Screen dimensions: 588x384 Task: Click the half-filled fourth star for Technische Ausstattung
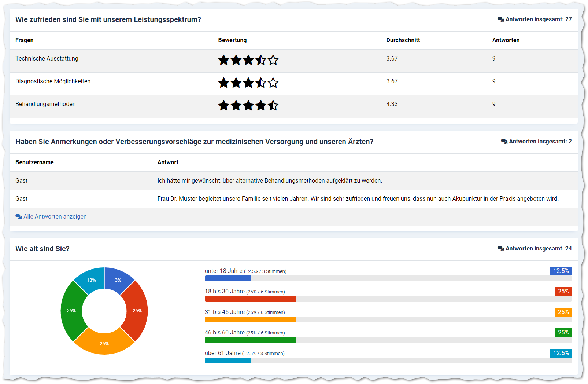tap(261, 60)
